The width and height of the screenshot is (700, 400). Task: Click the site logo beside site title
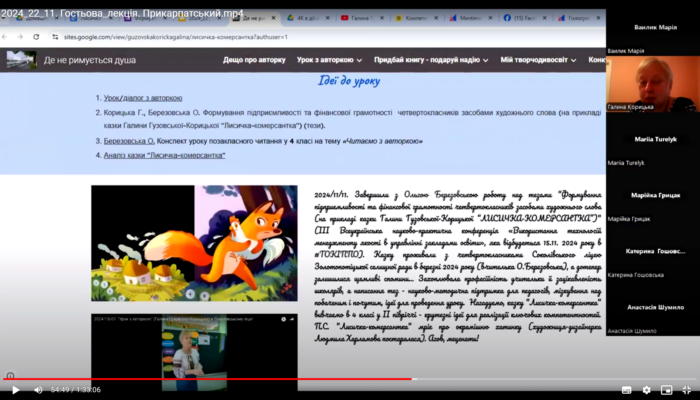click(22, 60)
